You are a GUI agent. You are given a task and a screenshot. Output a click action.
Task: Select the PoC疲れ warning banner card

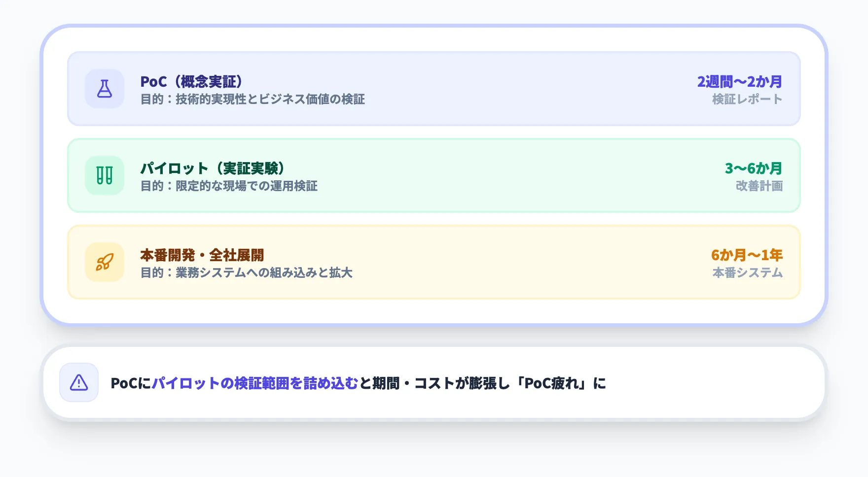point(434,382)
